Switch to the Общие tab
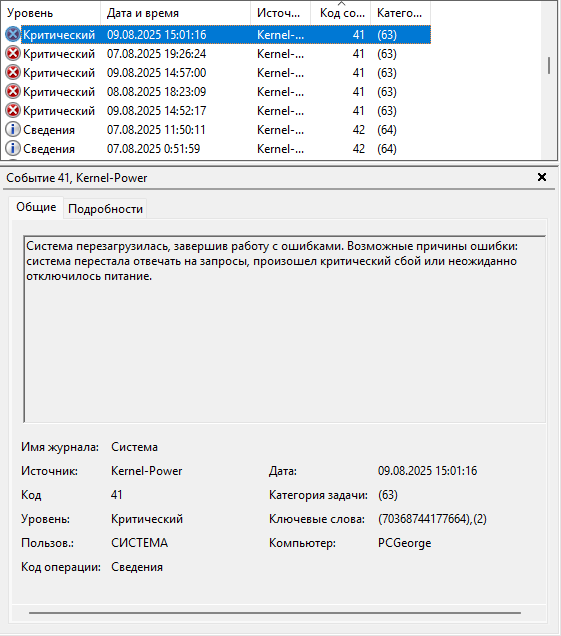Screen dimensions: 561x636 (36, 207)
